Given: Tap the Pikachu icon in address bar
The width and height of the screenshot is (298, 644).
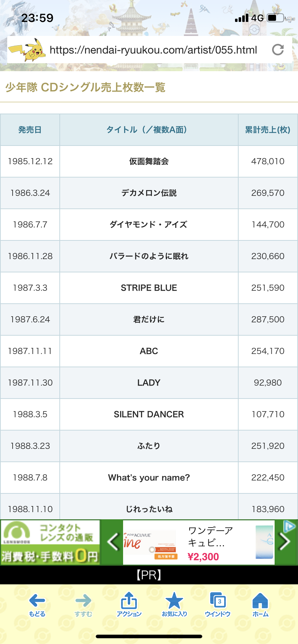Looking at the screenshot, I should pyautogui.click(x=27, y=50).
